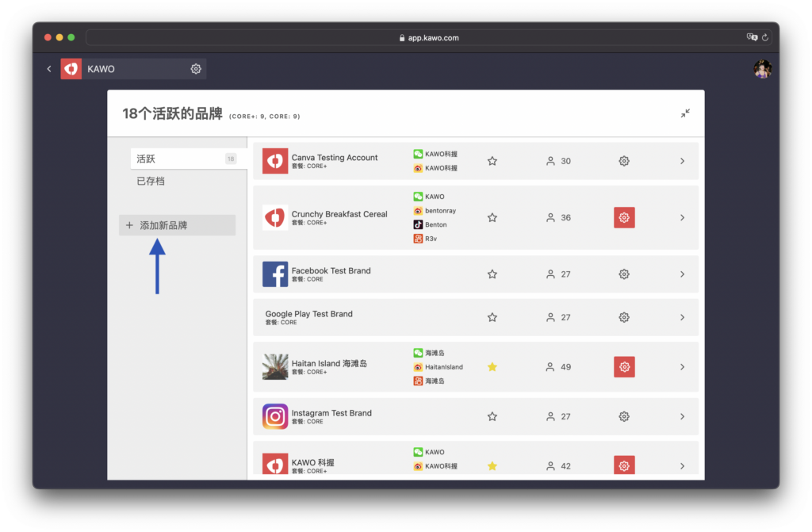Click the collapse arrows icon in dialog header
812x532 pixels.
[x=684, y=113]
